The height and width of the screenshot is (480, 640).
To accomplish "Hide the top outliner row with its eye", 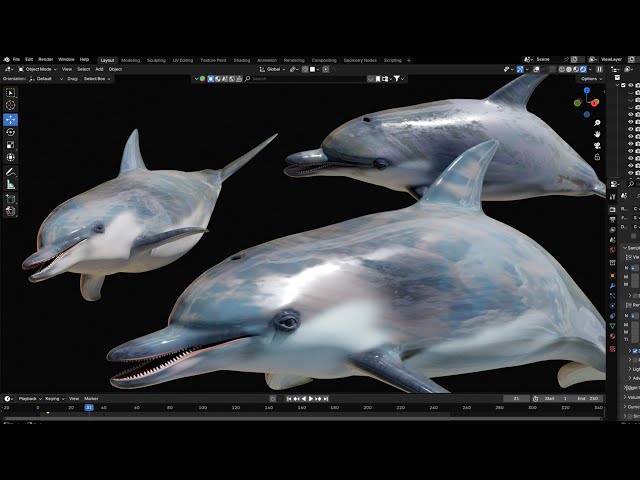I will coord(631,85).
